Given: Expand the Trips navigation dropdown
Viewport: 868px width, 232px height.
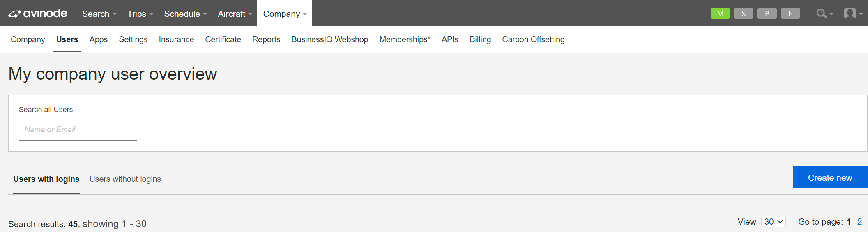Looking at the screenshot, I should tap(140, 14).
